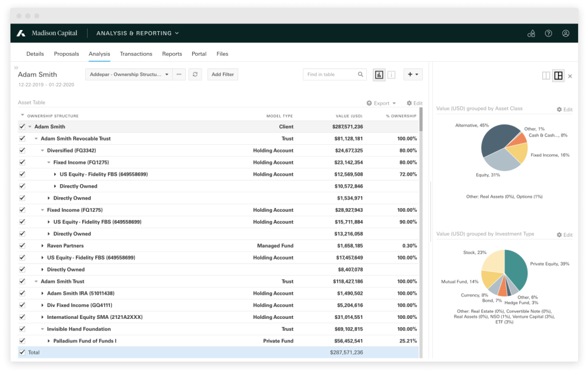Open the Export menu above the table

click(381, 103)
